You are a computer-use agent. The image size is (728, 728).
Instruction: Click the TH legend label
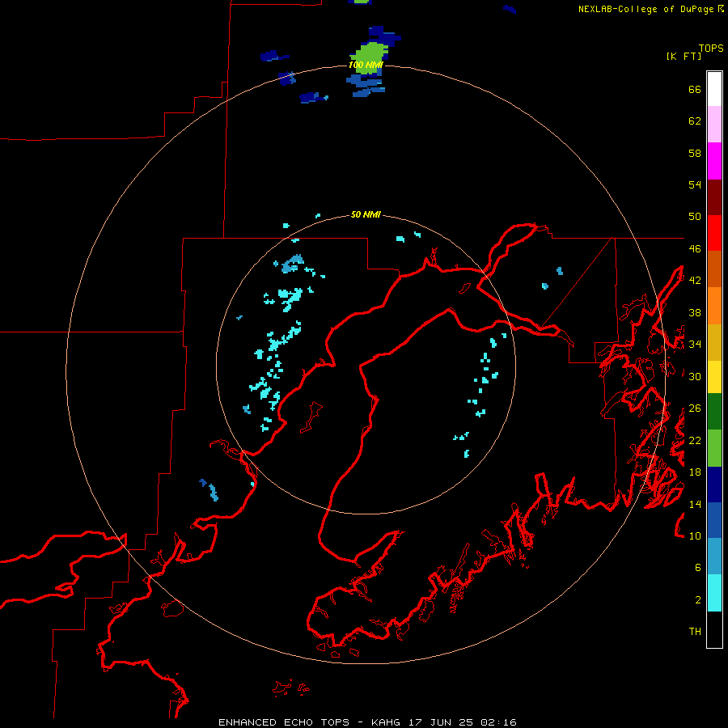[695, 632]
